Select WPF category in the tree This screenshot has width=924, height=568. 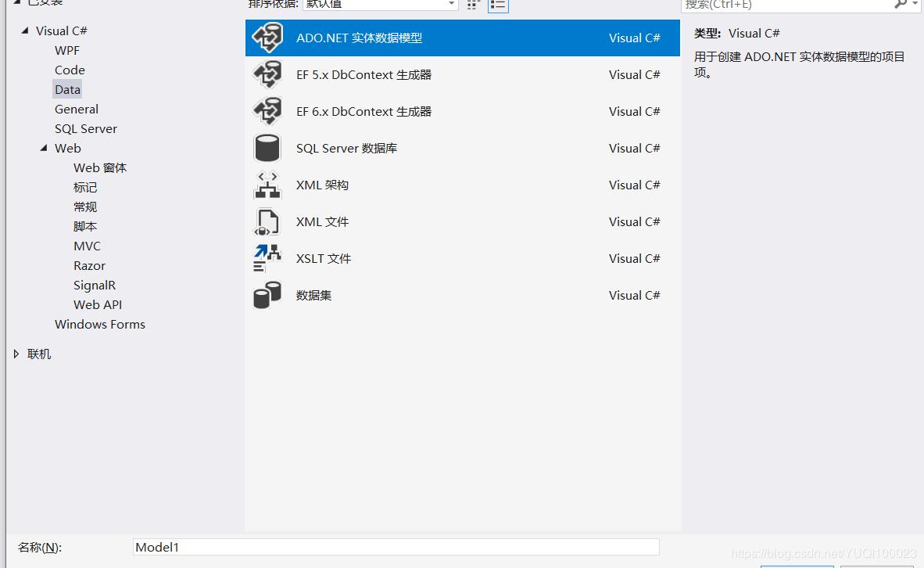click(67, 51)
